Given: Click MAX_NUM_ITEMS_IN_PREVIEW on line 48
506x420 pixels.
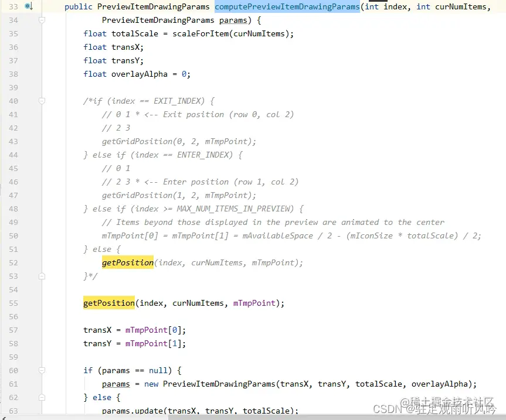Looking at the screenshot, I should (x=233, y=209).
